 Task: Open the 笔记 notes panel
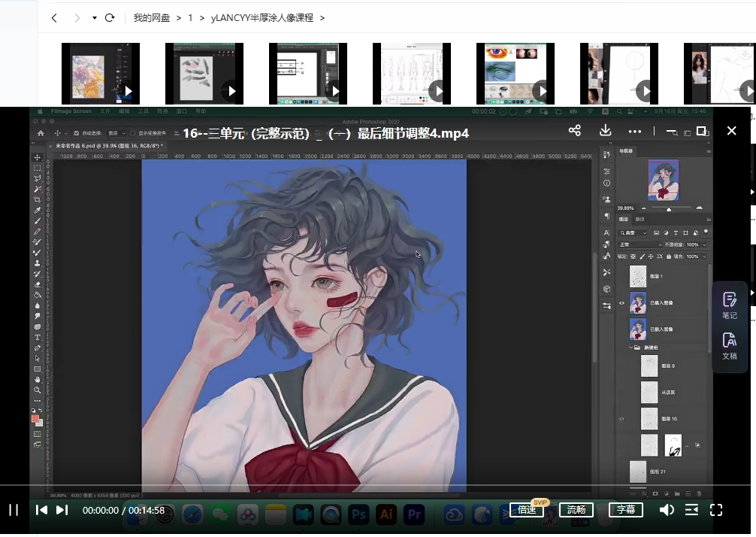(730, 305)
